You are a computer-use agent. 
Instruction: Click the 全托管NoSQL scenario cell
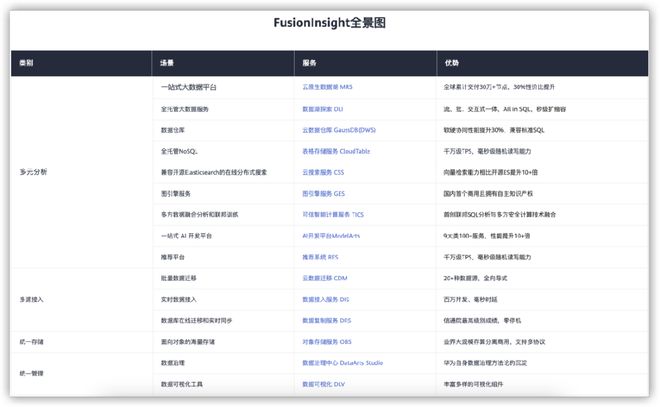click(x=179, y=151)
